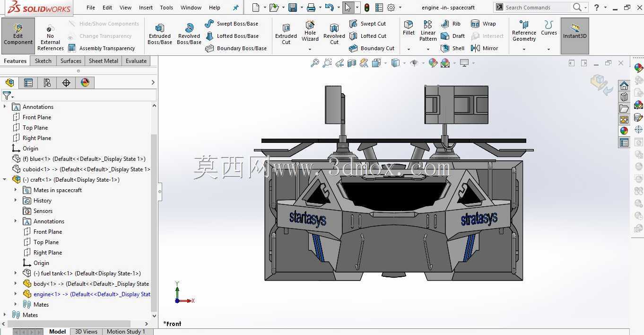This screenshot has width=644, height=335.
Task: Click the Search Commands field
Action: pyautogui.click(x=532, y=8)
